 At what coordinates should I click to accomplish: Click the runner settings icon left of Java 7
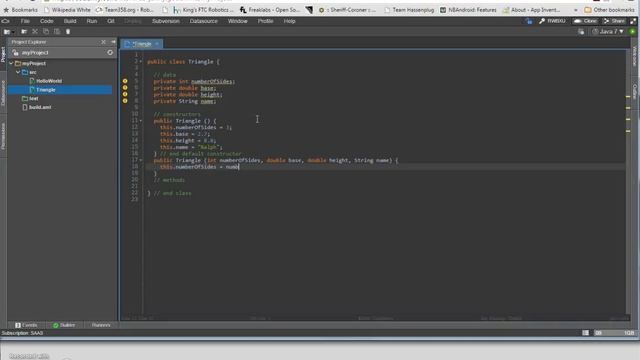click(x=581, y=31)
